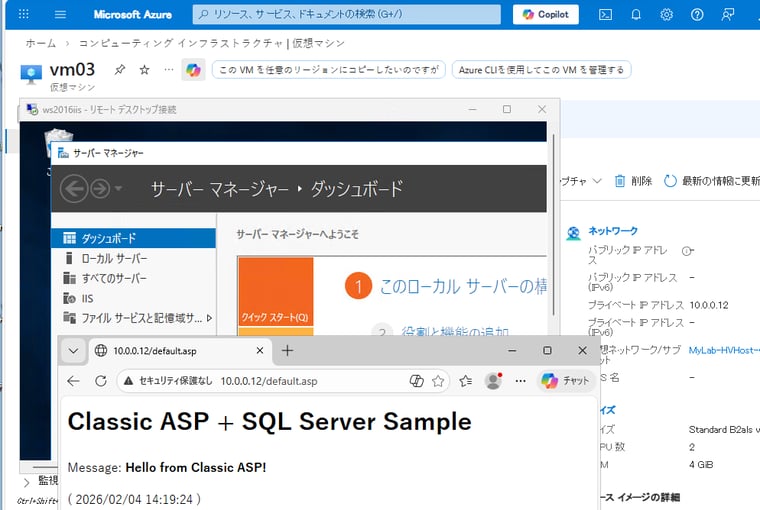This screenshot has height=510, width=760.
Task: Open browser settings and more ellipsis
Action: pyautogui.click(x=521, y=381)
